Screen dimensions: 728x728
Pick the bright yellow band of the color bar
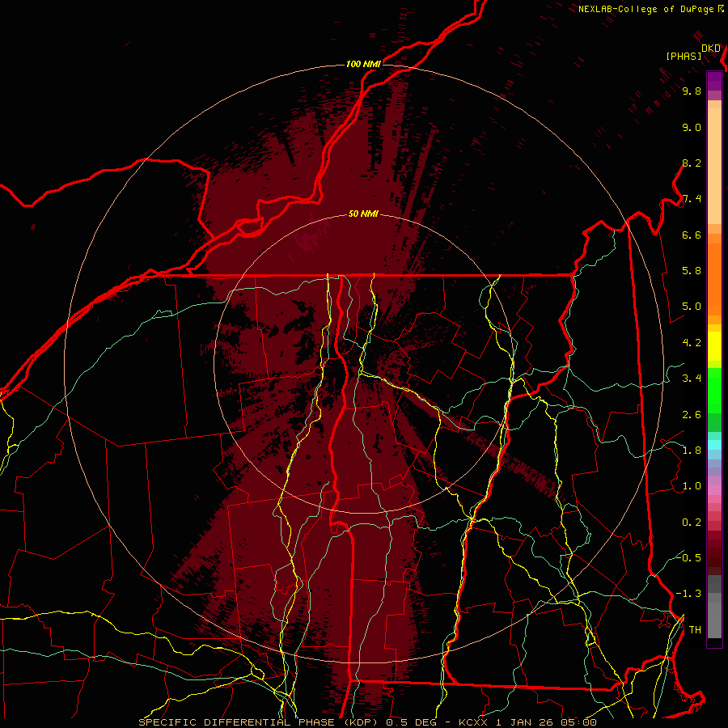(714, 346)
